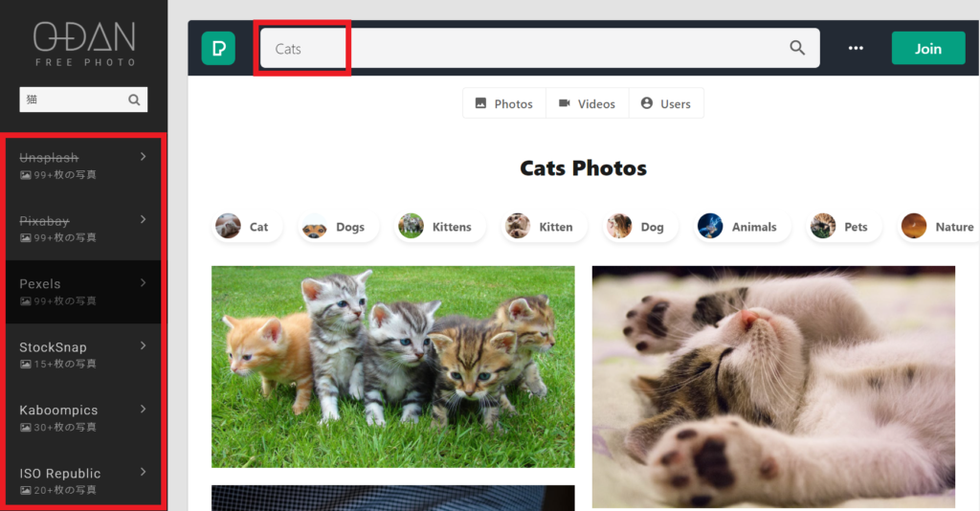Expand the Unsplash source chevron
The height and width of the screenshot is (511, 980).
tap(144, 157)
